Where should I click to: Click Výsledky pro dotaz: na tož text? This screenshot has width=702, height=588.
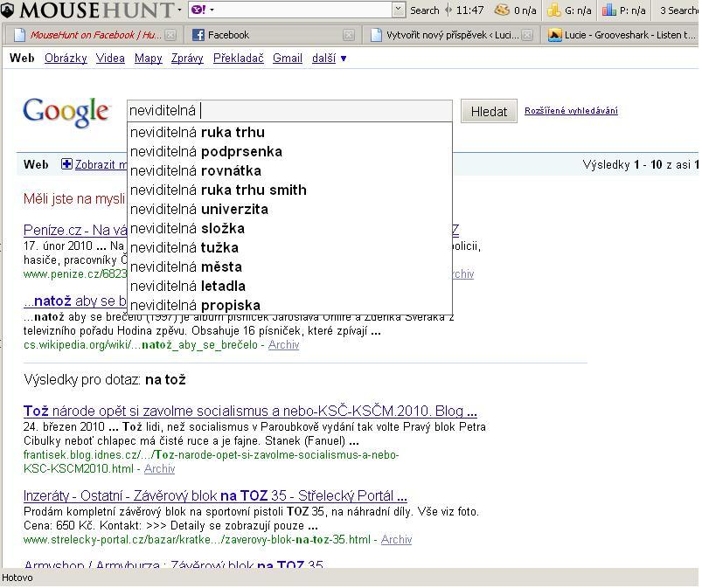(x=105, y=380)
